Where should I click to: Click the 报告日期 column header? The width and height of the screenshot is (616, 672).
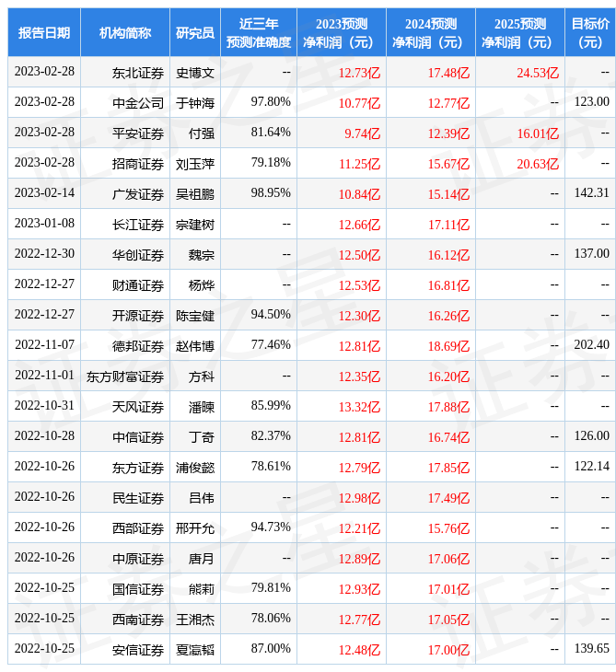coord(44,32)
